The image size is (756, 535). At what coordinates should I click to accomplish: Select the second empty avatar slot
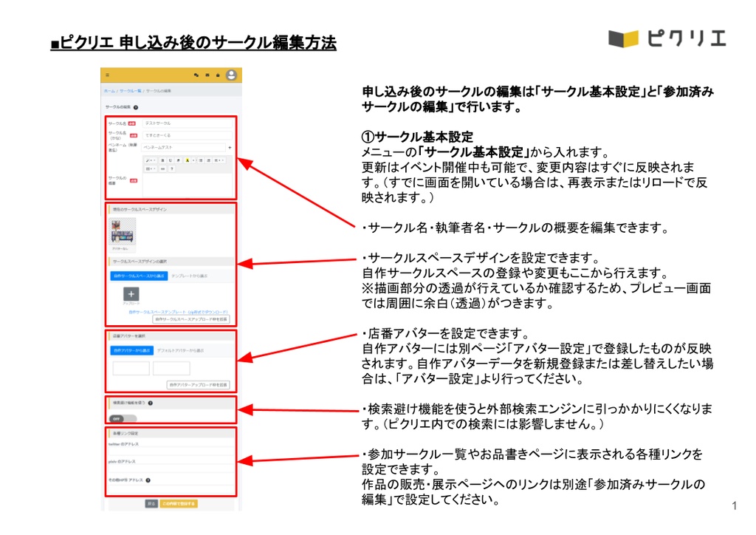[x=171, y=368]
